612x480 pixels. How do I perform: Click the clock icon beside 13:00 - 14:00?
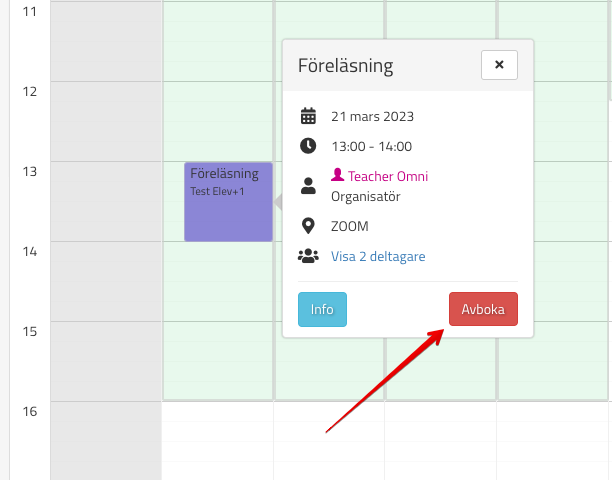pyautogui.click(x=308, y=146)
